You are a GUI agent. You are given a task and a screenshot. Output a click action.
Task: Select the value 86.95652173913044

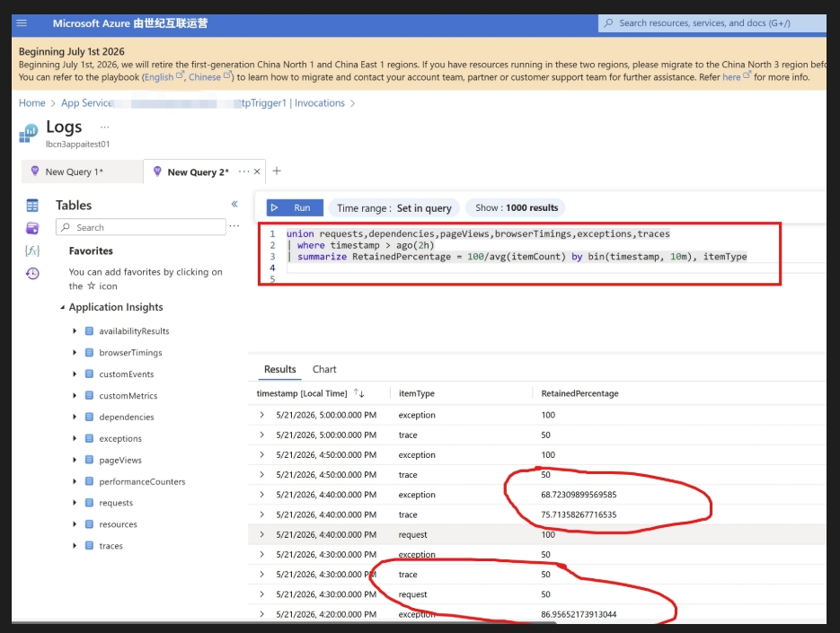click(579, 614)
